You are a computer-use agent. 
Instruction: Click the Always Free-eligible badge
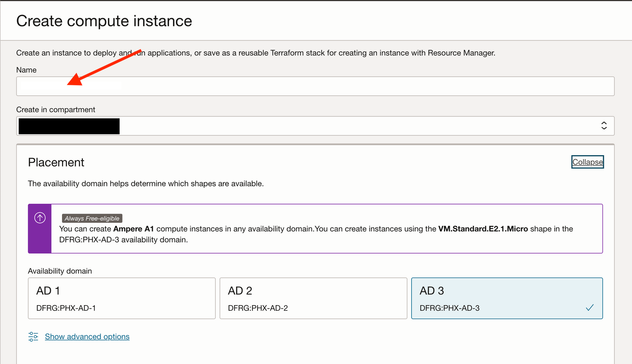(x=92, y=218)
